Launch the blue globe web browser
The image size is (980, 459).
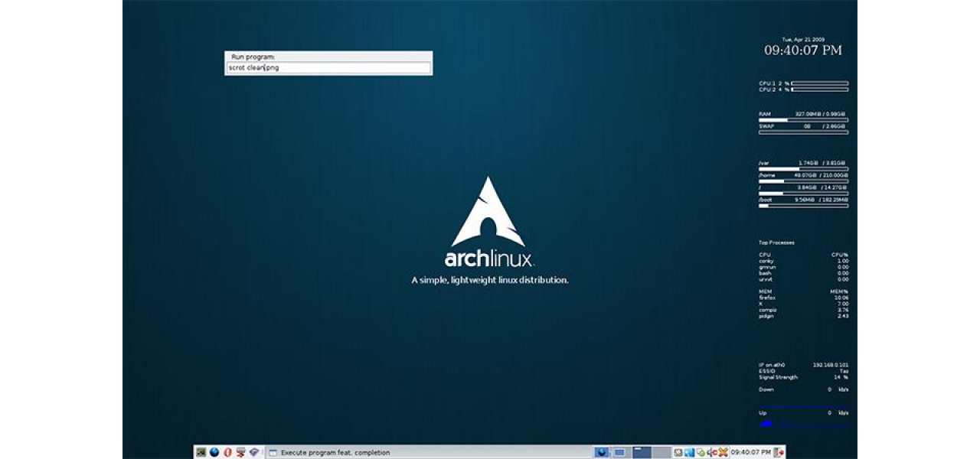tap(214, 452)
